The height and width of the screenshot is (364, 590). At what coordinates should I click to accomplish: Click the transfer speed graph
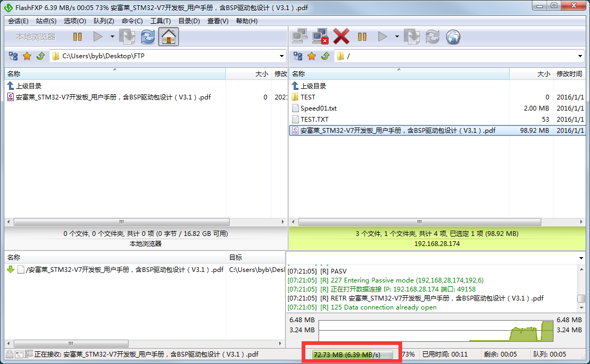point(435,331)
